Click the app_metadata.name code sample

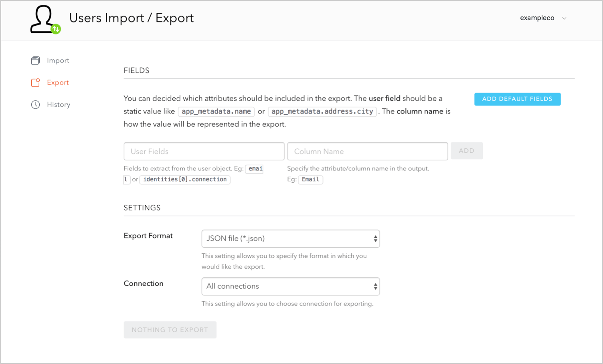point(216,111)
